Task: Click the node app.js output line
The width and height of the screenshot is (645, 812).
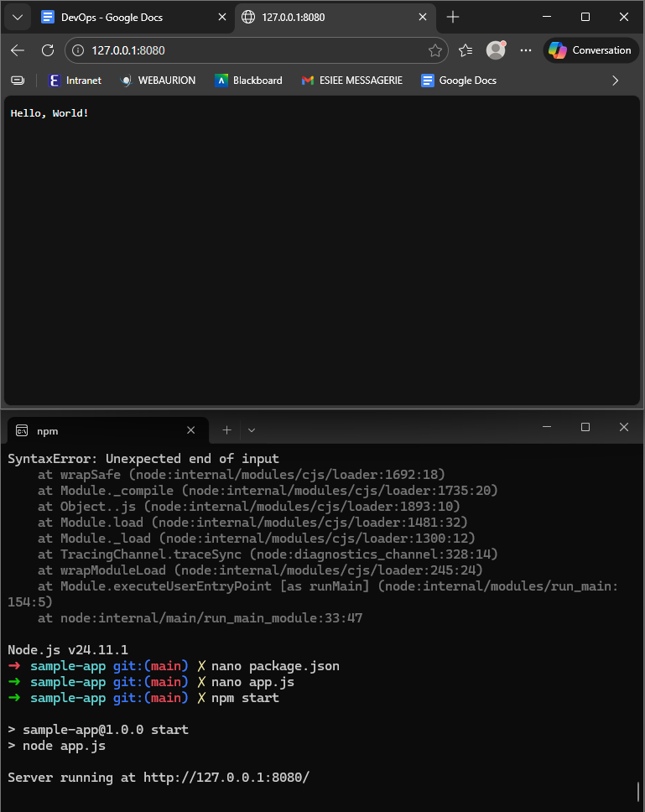Action: pos(57,746)
